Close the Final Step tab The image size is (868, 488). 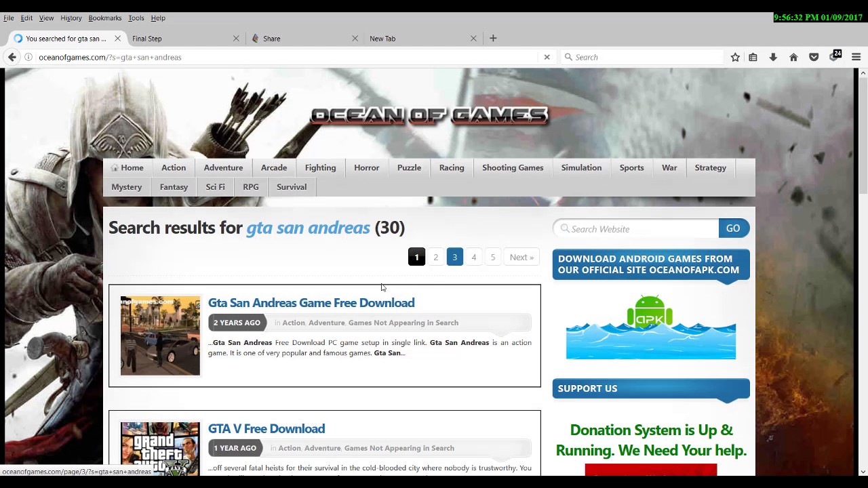pyautogui.click(x=236, y=39)
